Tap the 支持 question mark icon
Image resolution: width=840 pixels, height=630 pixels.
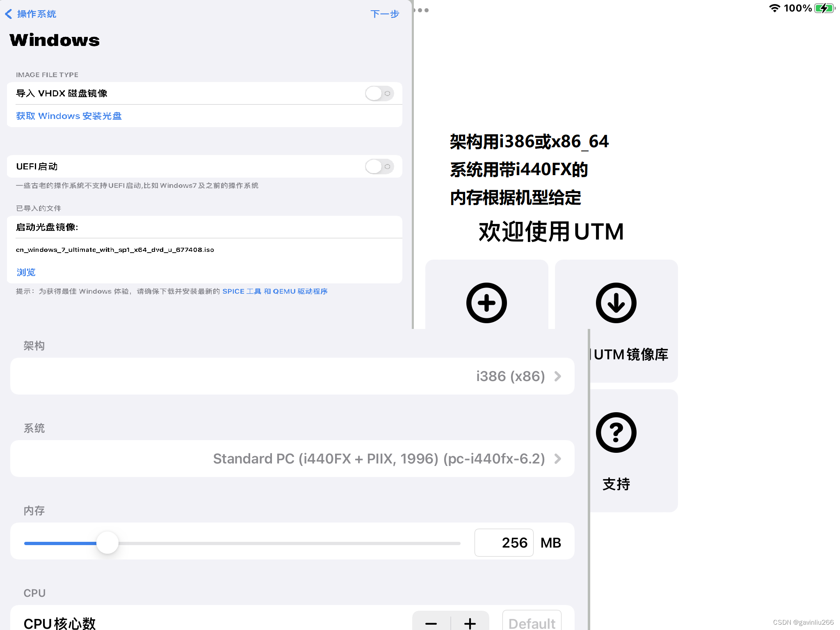tap(616, 432)
